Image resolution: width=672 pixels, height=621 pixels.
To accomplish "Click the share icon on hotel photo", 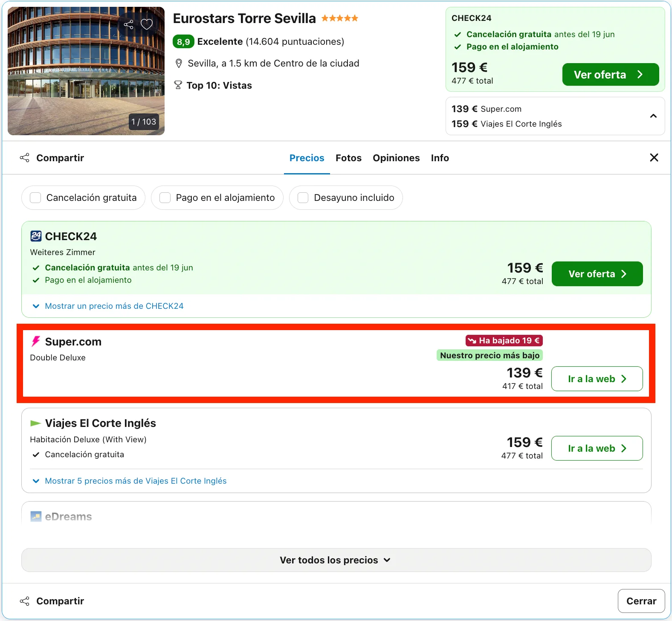I will 128,24.
